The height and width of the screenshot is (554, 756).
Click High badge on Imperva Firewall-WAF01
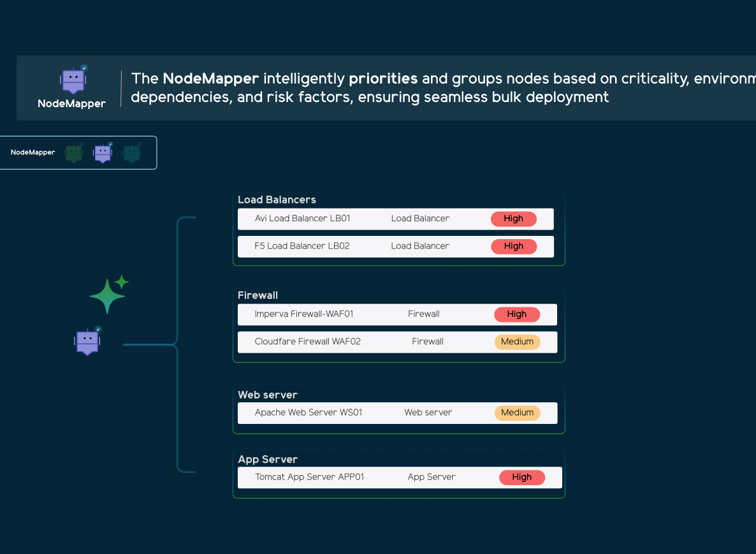pos(517,314)
